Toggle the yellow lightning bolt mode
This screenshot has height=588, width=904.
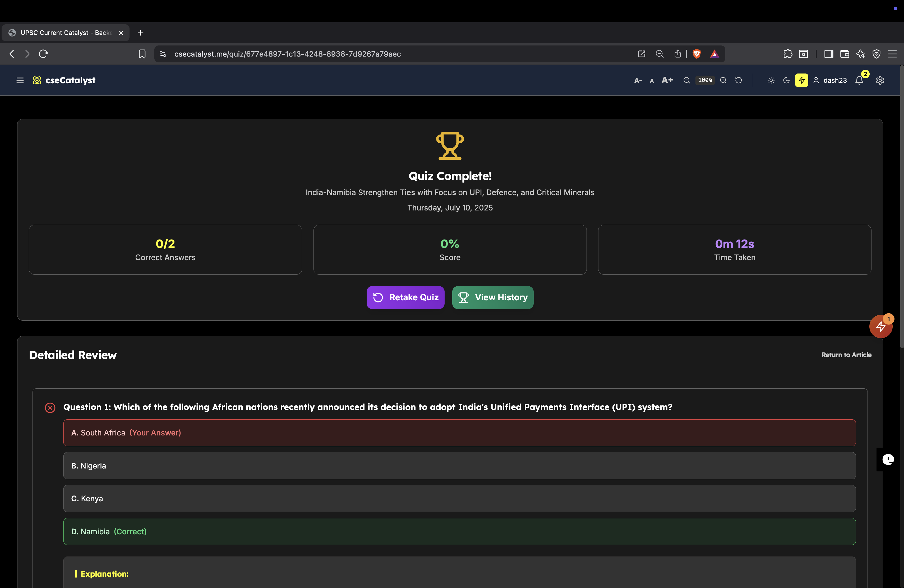tap(801, 80)
